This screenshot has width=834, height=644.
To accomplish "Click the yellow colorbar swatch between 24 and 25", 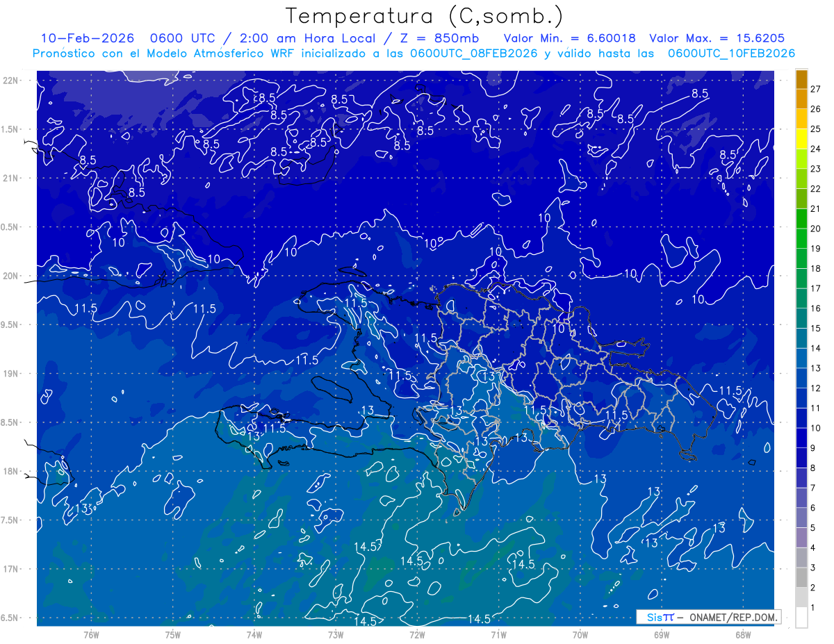I will (801, 138).
